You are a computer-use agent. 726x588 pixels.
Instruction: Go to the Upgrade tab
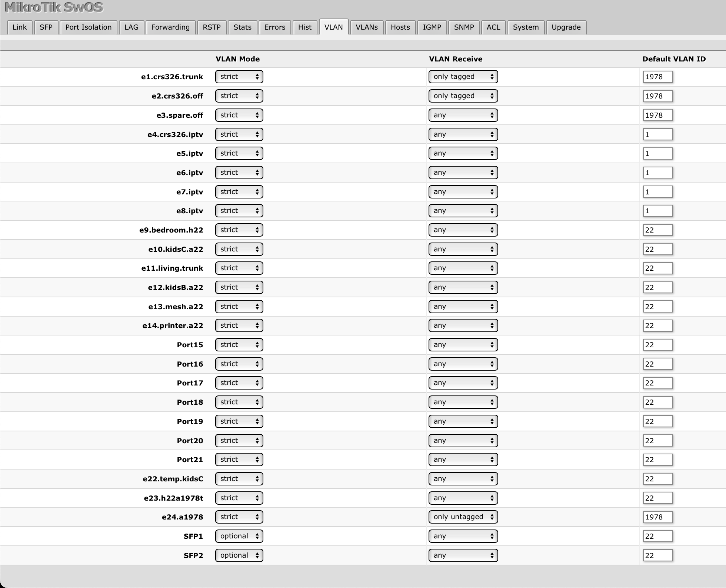point(566,27)
